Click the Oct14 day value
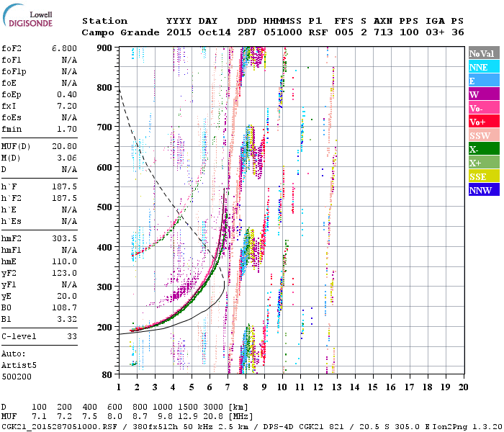This screenshot has height=432, width=504. pyautogui.click(x=215, y=32)
